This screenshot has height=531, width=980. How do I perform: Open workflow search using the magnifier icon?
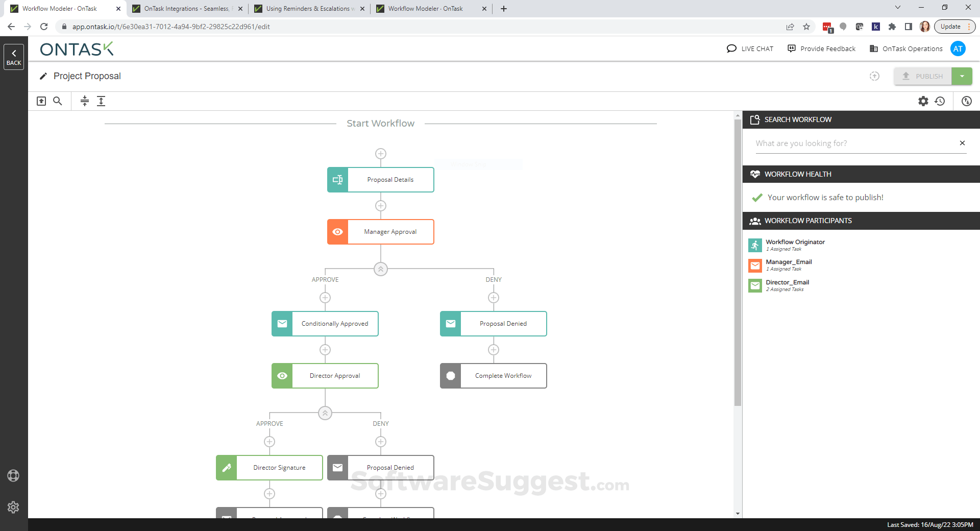pos(57,101)
